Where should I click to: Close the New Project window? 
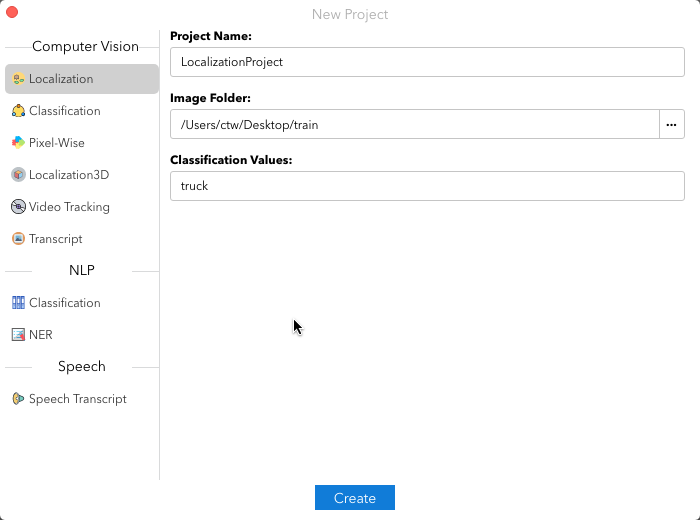[13, 13]
